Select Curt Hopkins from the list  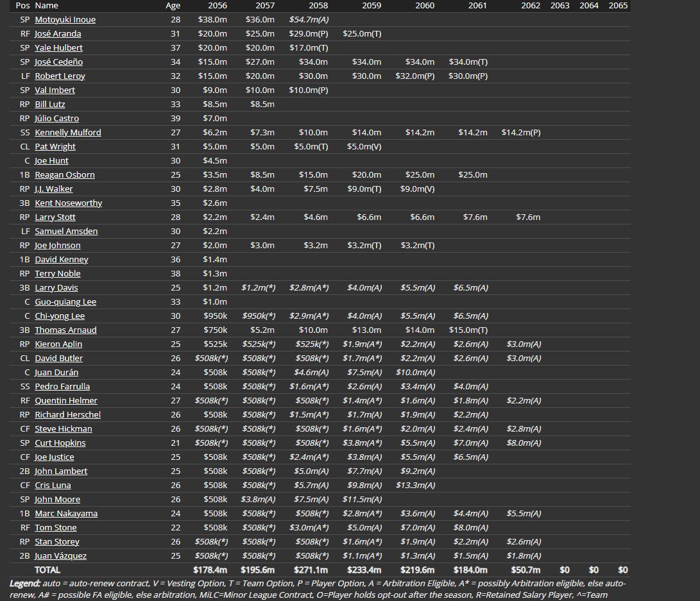(x=60, y=443)
